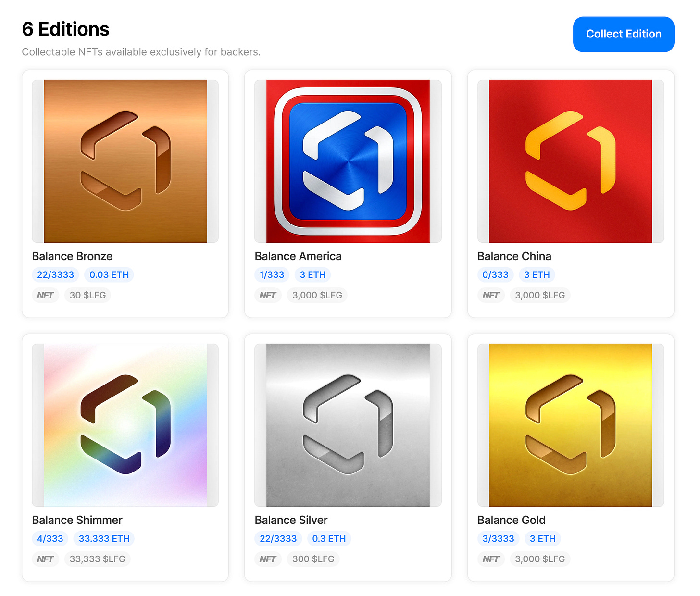
Task: Click the 0.03 ETH price badge
Action: click(x=109, y=275)
